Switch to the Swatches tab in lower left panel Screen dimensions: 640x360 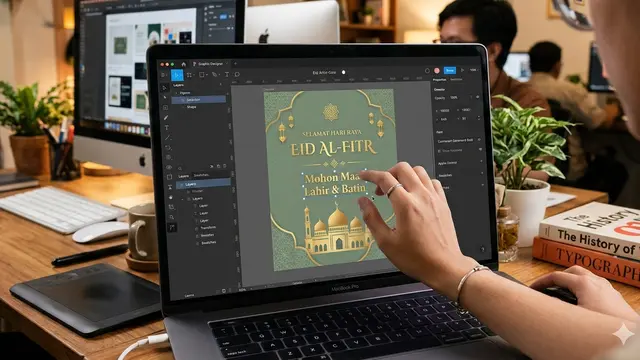[201, 175]
